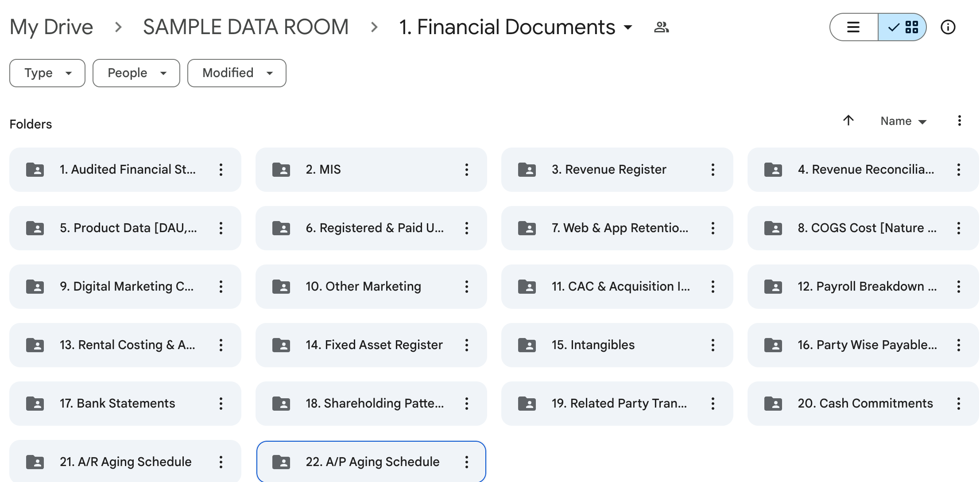This screenshot has height=482, width=980.
Task: Open the Modified filter dropdown
Action: [x=236, y=73]
